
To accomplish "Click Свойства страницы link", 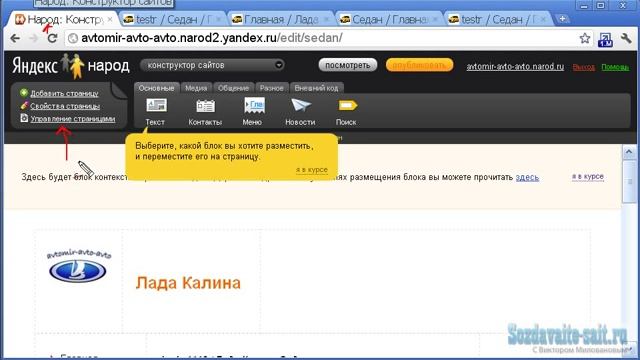I will pos(65,106).
